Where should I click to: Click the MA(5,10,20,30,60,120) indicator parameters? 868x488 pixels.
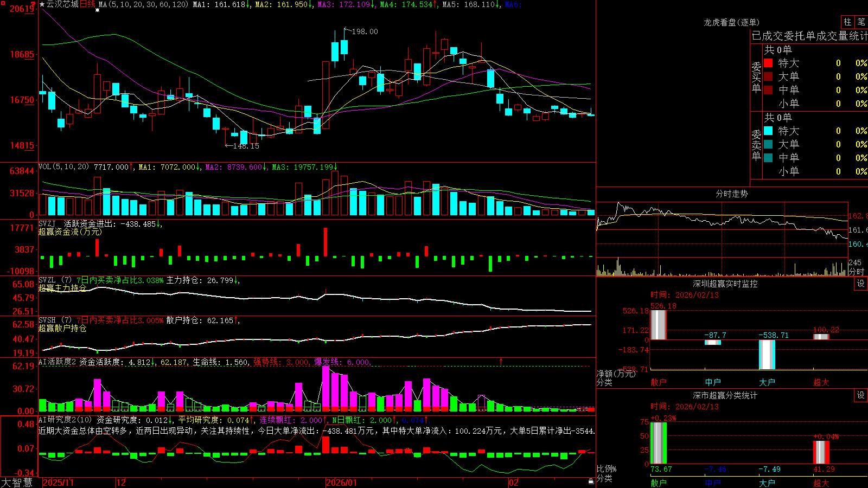[143, 4]
